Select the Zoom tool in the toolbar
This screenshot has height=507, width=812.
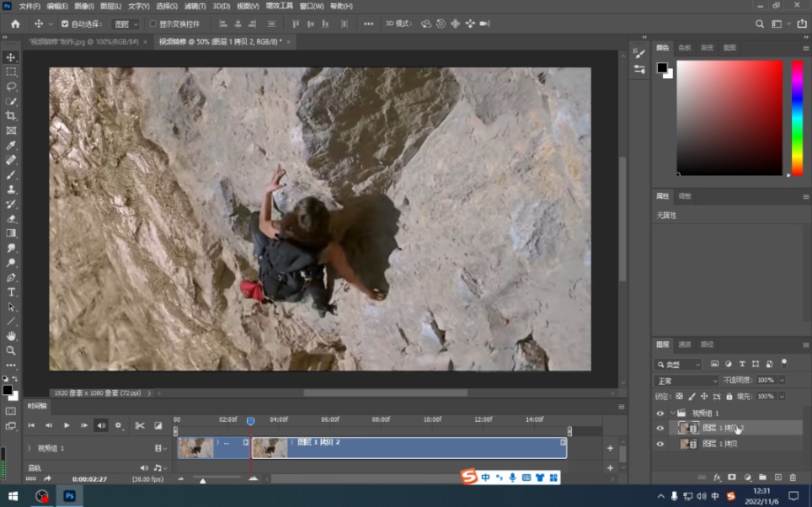click(11, 350)
